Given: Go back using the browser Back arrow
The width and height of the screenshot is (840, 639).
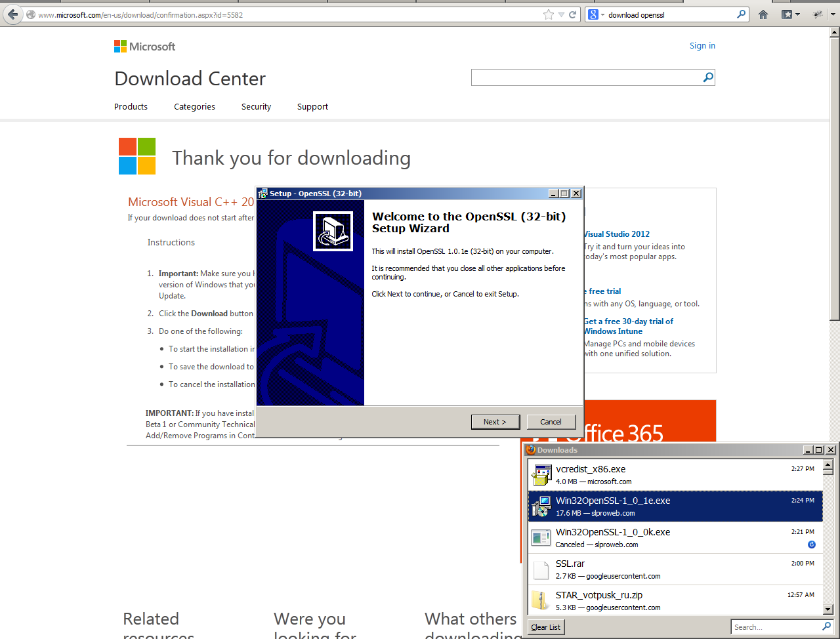Looking at the screenshot, I should click(x=13, y=14).
